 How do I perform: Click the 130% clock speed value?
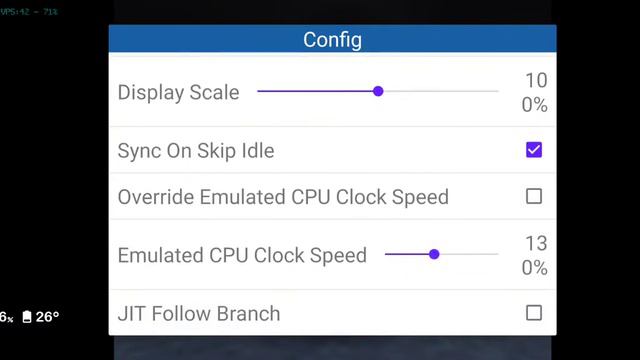pos(535,256)
